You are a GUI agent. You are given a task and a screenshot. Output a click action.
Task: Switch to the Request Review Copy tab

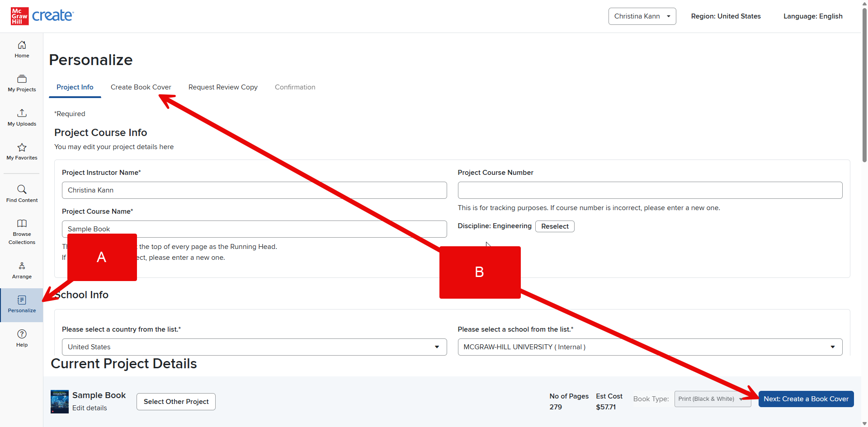tap(223, 87)
